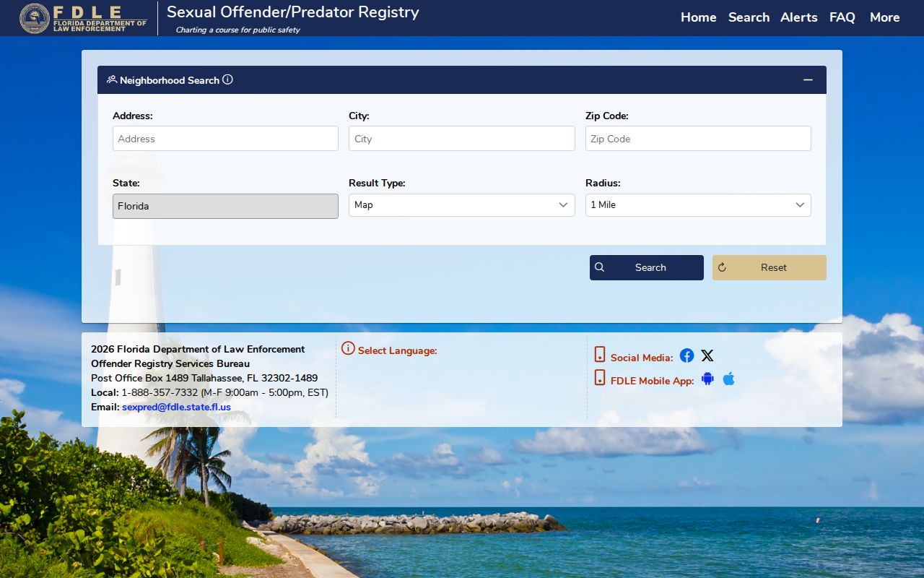Go to Home in top navigation
The height and width of the screenshot is (578, 924).
[699, 17]
